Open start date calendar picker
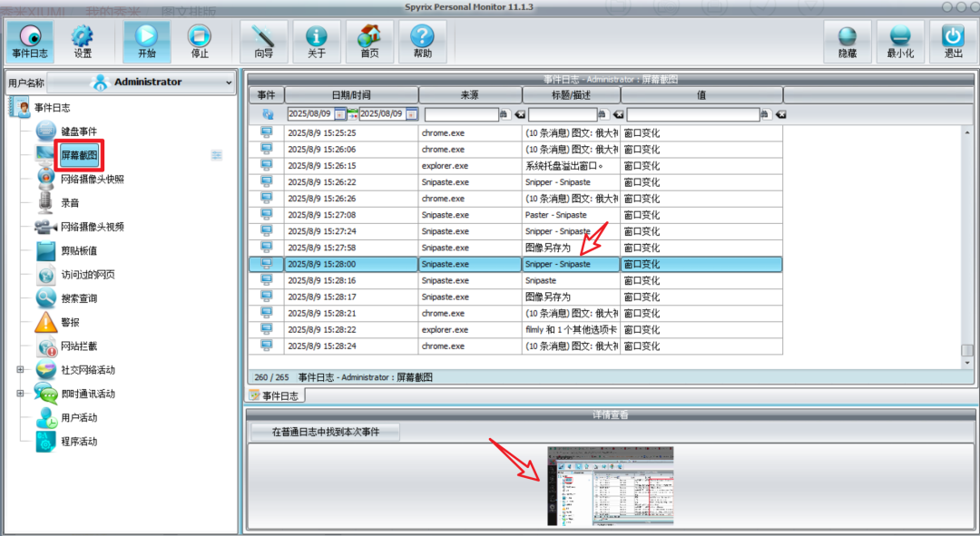 coord(340,114)
